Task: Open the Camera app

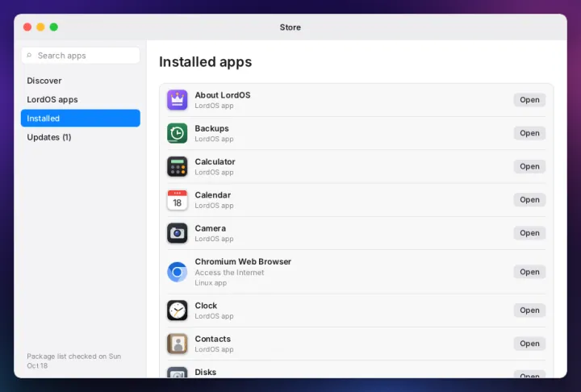Action: (529, 233)
